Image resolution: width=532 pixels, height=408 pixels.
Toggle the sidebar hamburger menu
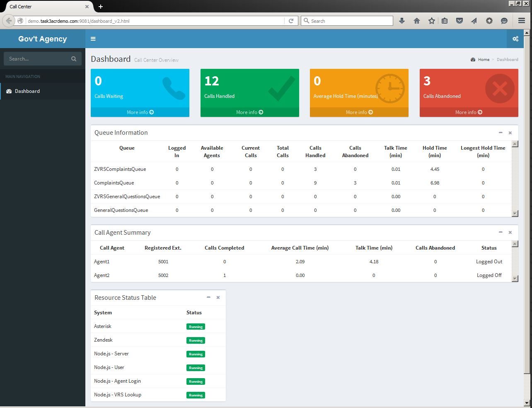93,39
